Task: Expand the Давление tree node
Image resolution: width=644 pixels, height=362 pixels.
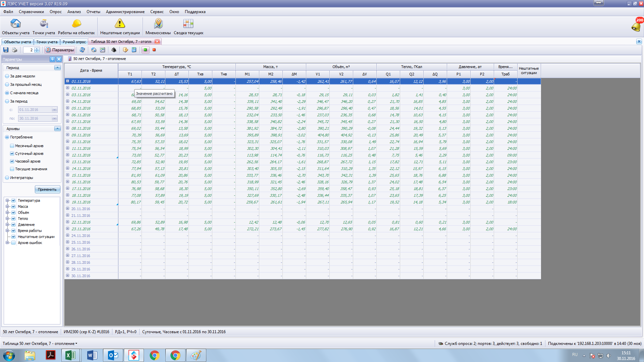Action: pyautogui.click(x=7, y=225)
